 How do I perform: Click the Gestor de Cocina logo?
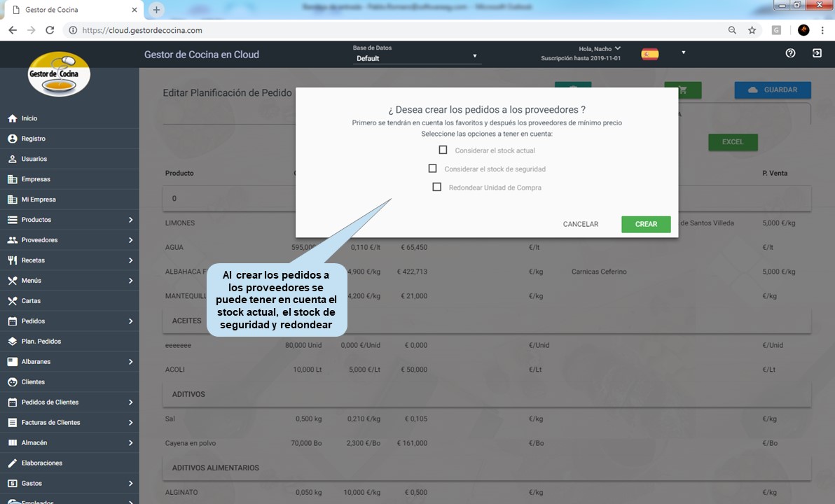click(x=59, y=73)
